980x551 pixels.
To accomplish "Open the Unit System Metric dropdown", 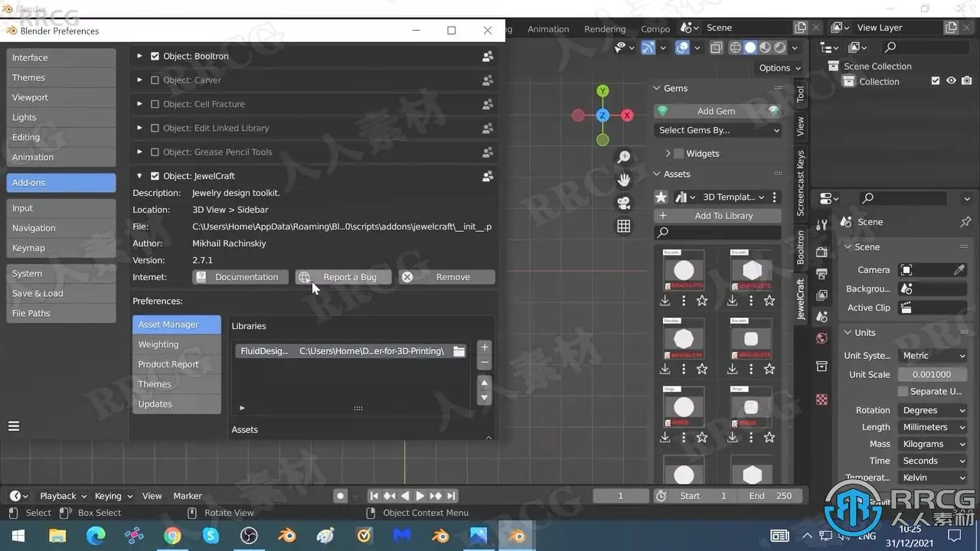I will pyautogui.click(x=931, y=356).
